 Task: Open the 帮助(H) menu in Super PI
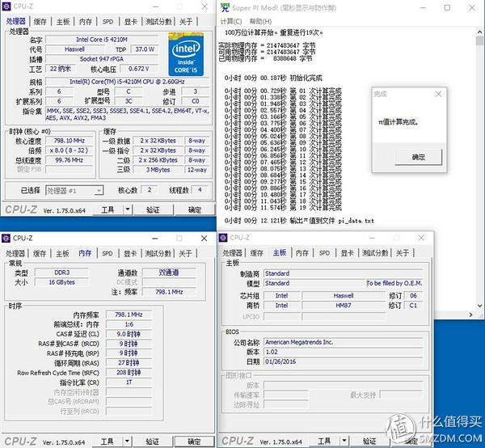coord(260,21)
